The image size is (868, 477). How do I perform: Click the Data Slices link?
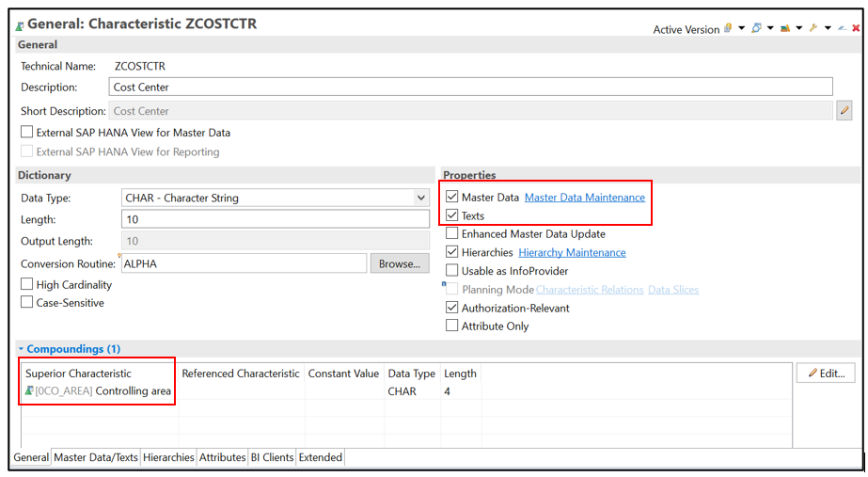tap(673, 290)
